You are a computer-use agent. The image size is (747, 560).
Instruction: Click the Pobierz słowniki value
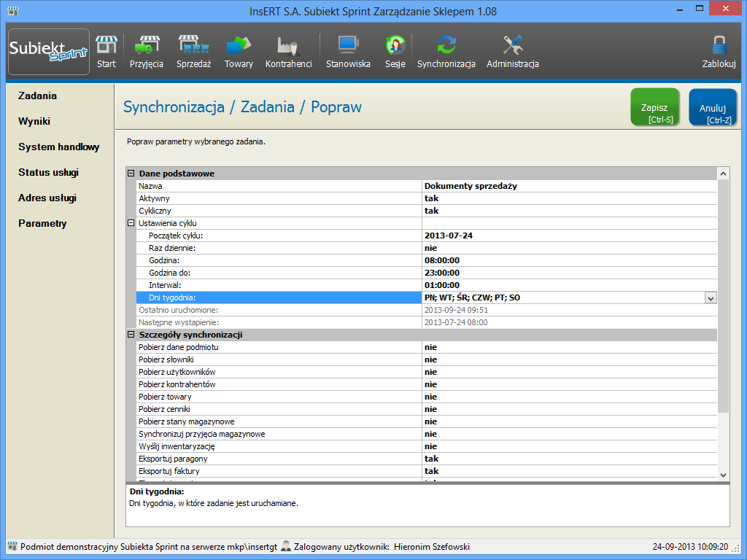tap(569, 359)
